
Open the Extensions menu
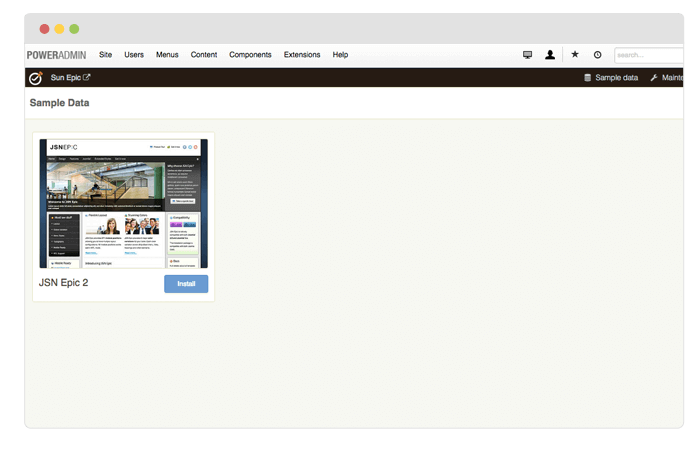302,55
